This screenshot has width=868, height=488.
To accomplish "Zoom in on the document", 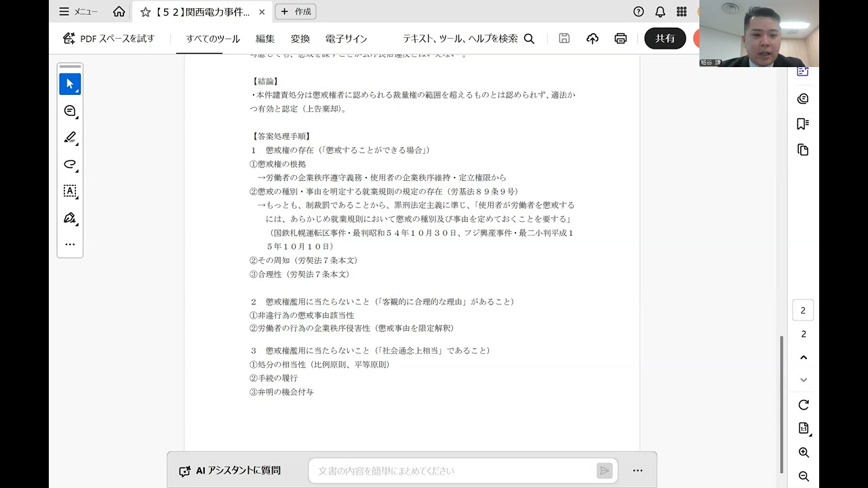I will coord(804,452).
